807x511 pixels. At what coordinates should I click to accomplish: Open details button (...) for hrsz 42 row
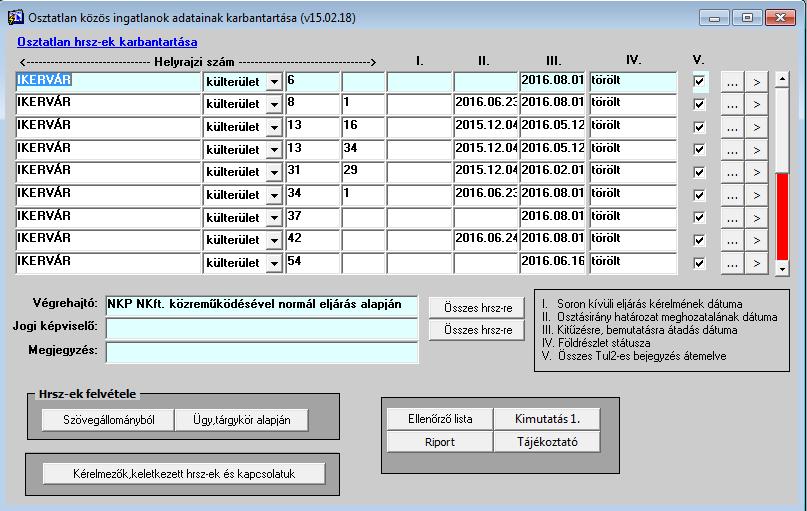coord(732,240)
